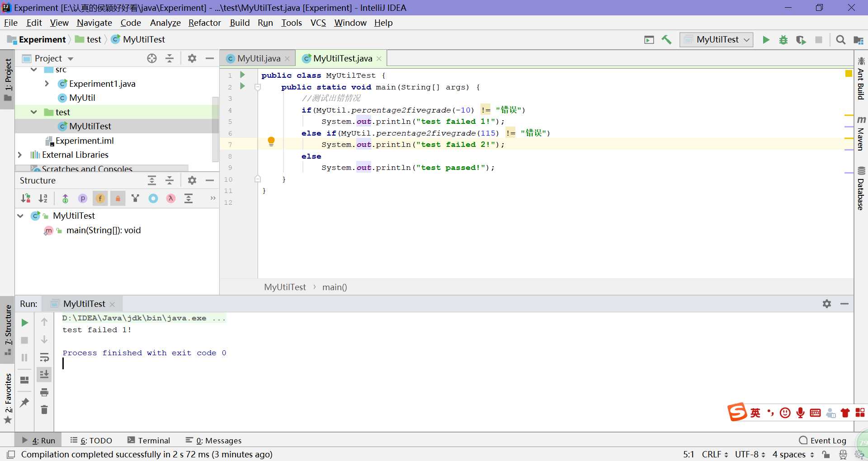Click the run gutter arrow beside main method
The image size is (868, 461).
242,86
